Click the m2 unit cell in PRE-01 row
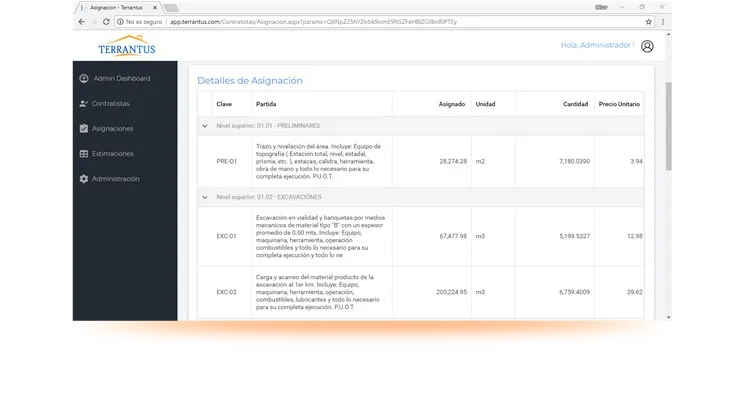Image resolution: width=743 pixels, height=404 pixels. click(x=480, y=162)
